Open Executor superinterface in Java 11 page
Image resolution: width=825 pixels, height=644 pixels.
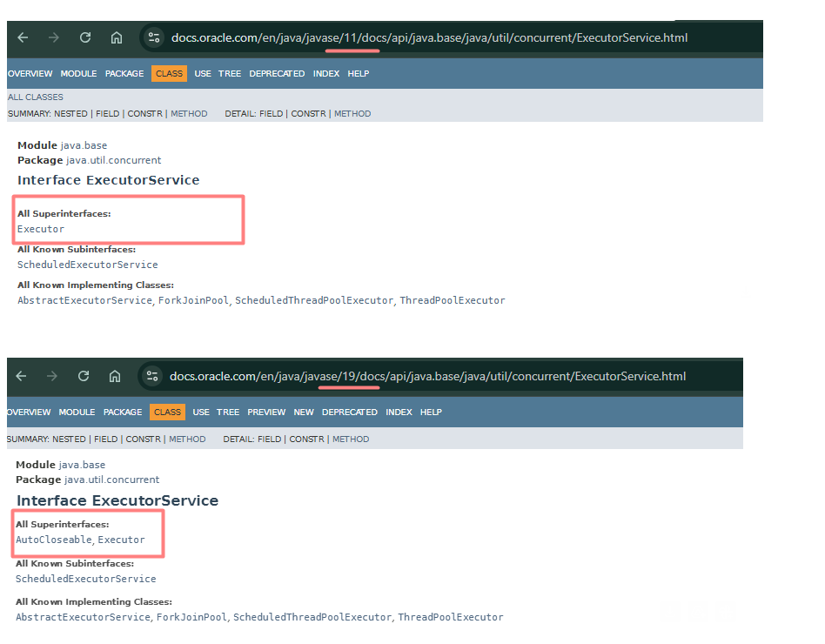coord(41,229)
